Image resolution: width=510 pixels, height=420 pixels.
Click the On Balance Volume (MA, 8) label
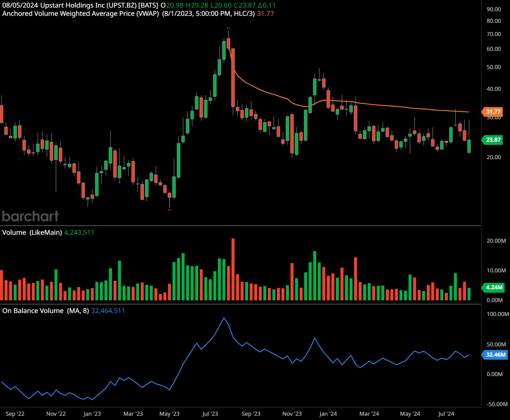click(46, 311)
